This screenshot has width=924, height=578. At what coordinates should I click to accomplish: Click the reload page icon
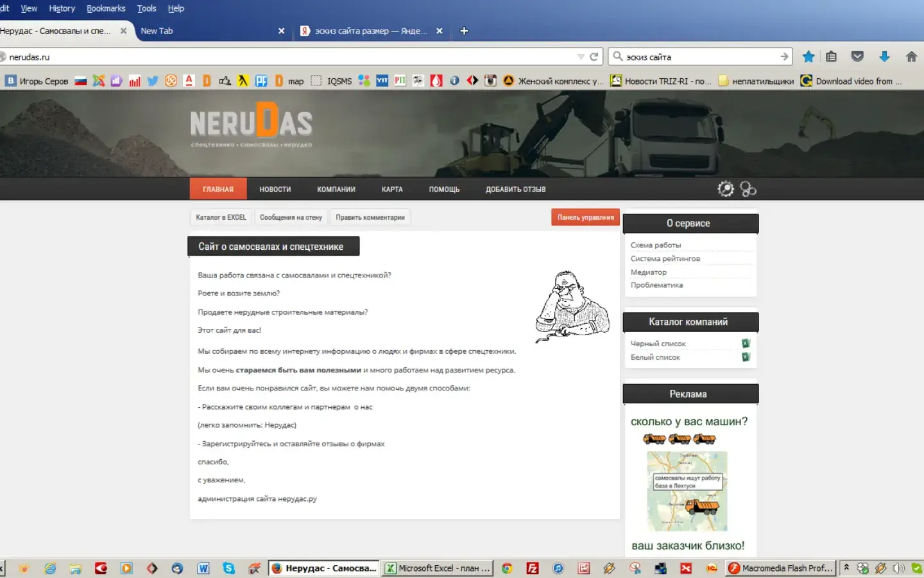[x=594, y=57]
